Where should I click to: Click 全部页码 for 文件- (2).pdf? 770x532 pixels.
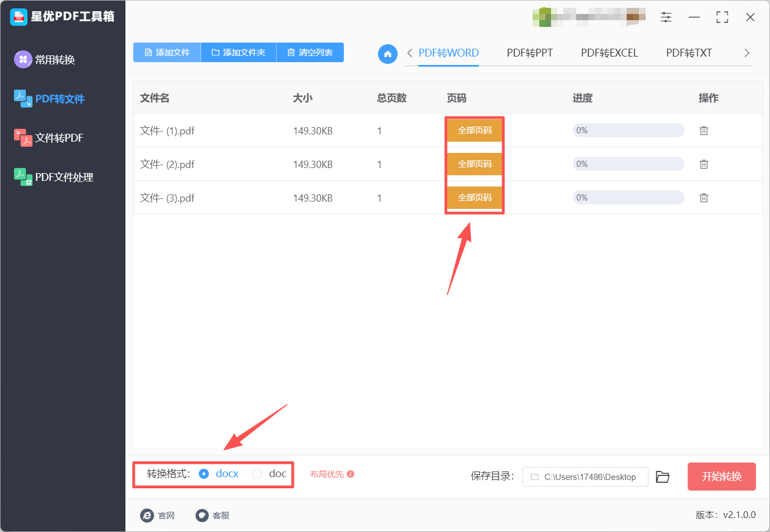coord(474,164)
